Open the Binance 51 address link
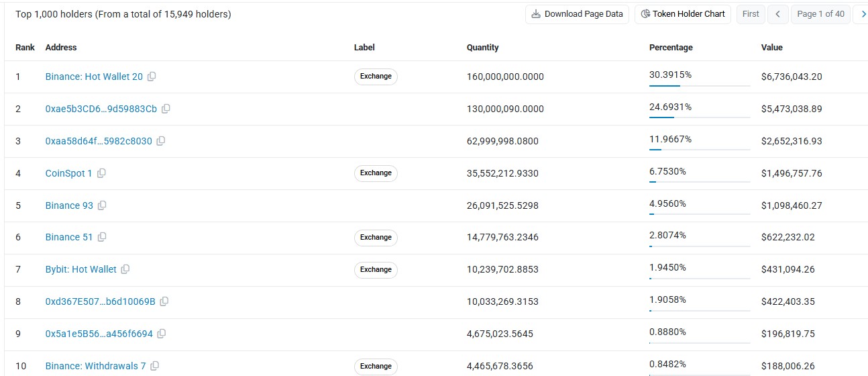The image size is (868, 376). pos(69,237)
